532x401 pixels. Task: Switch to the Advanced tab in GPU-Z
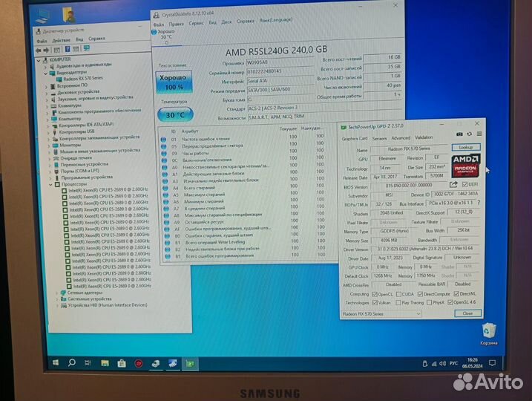coord(401,138)
